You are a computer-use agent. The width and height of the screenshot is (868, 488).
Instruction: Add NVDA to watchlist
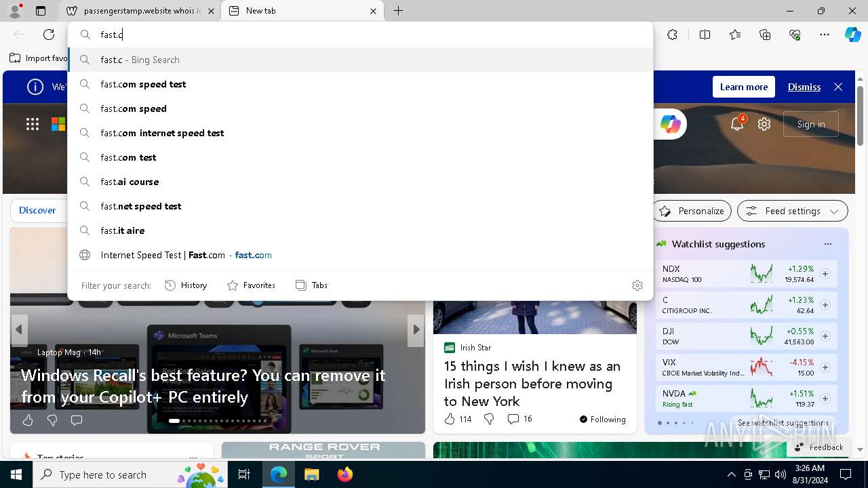click(825, 399)
